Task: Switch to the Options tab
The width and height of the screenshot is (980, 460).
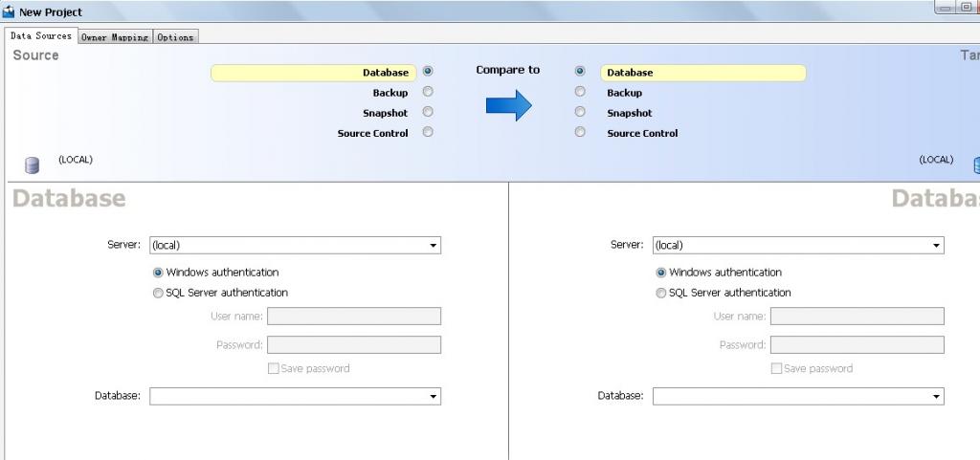Action: (x=176, y=37)
